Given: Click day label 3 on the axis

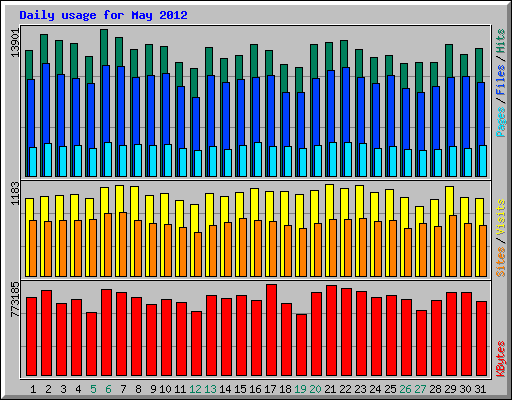Looking at the screenshot, I should (x=63, y=389).
